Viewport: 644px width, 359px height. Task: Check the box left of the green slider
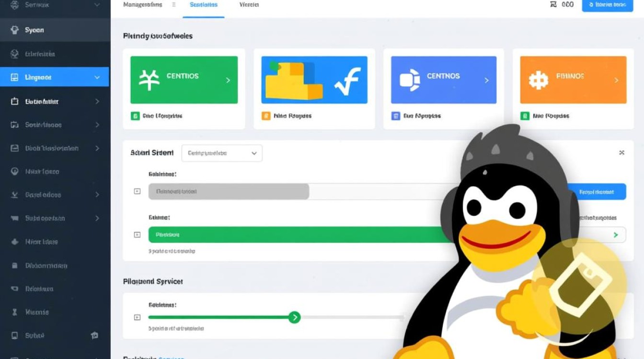(137, 317)
